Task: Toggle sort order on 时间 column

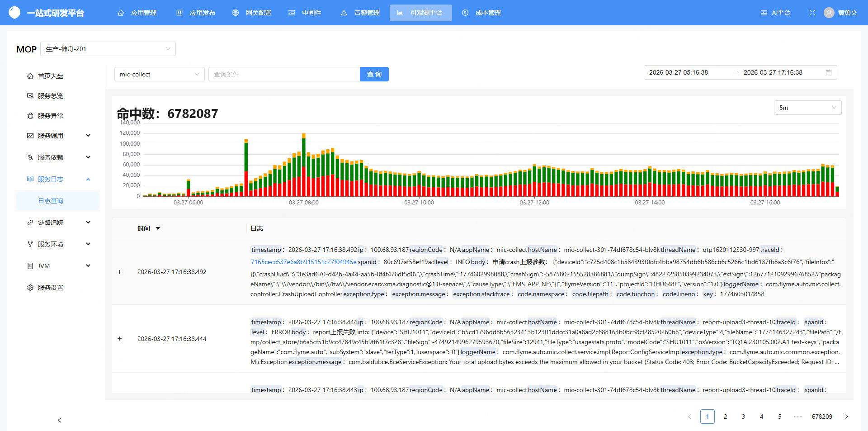Action: (x=158, y=228)
